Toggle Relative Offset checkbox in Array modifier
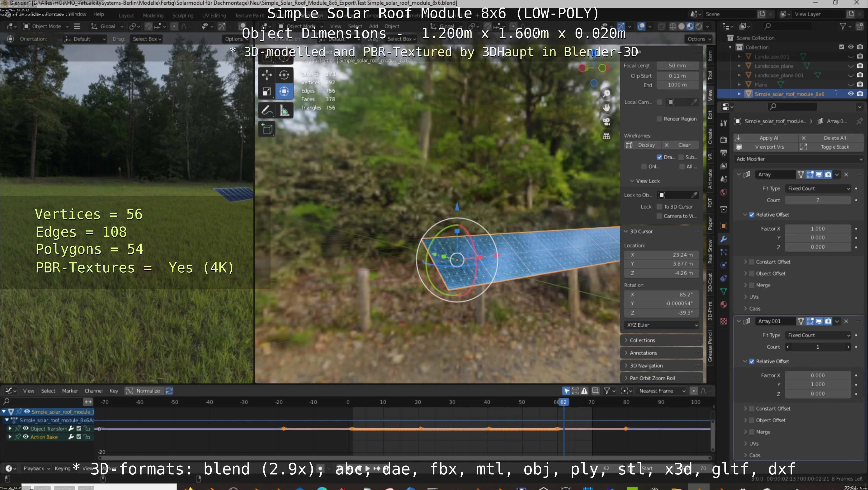868x490 pixels. pyautogui.click(x=751, y=214)
